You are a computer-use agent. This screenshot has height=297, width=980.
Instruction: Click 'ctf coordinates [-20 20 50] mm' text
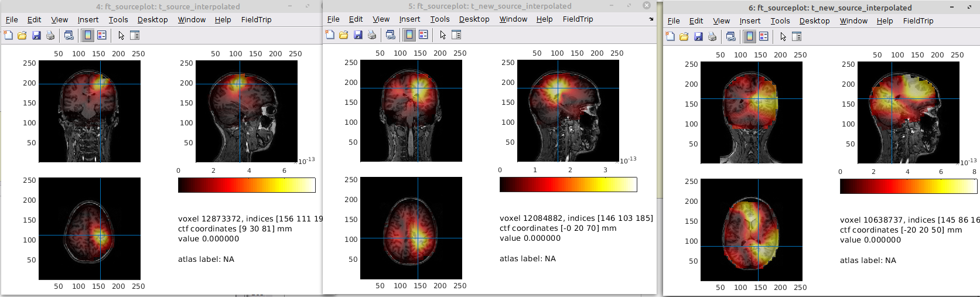[x=901, y=230]
